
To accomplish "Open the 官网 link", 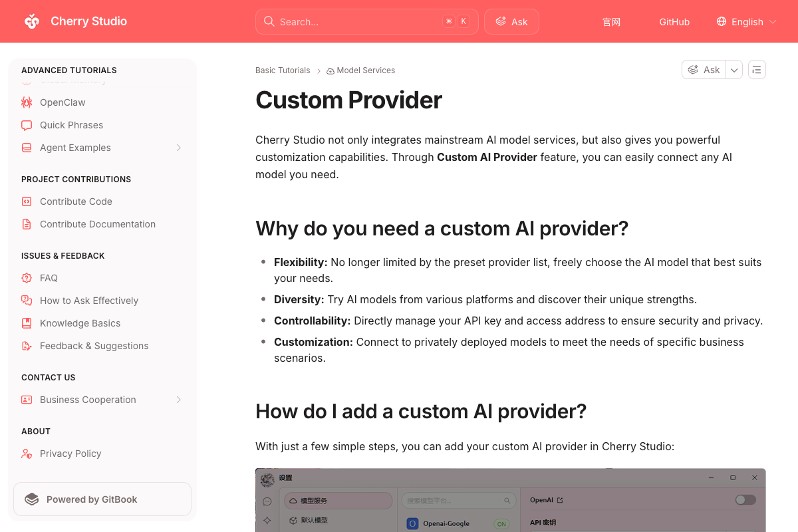I will tap(611, 22).
